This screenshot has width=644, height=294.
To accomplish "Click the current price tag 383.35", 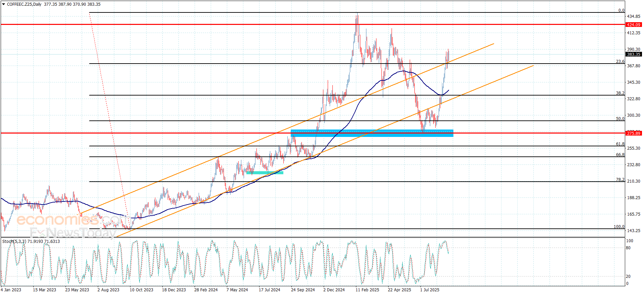I will click(634, 54).
